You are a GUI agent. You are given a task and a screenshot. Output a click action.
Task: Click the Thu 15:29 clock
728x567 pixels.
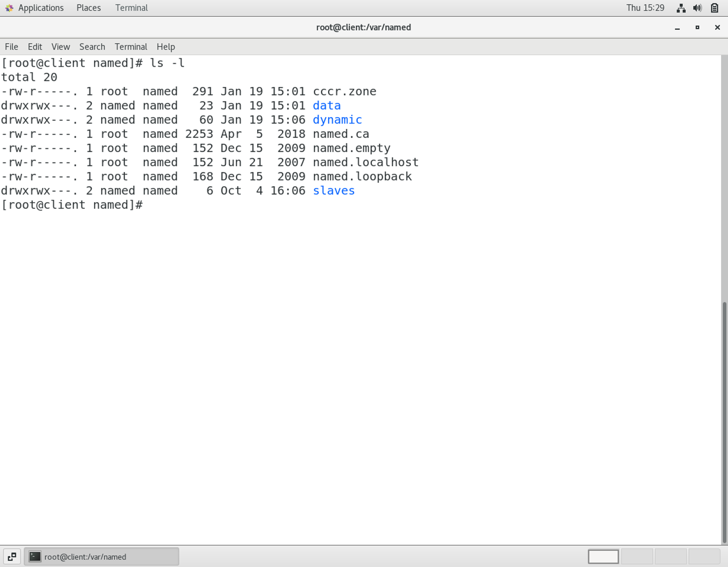point(645,8)
